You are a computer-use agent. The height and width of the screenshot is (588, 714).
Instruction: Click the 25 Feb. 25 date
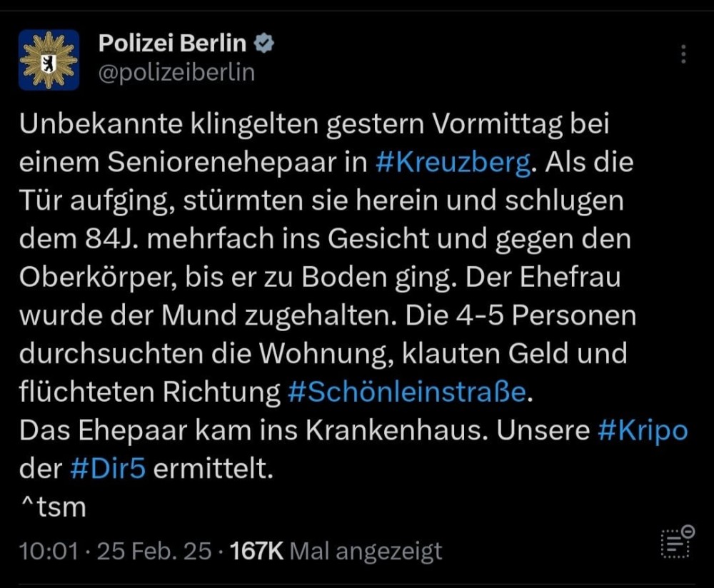coord(154,551)
